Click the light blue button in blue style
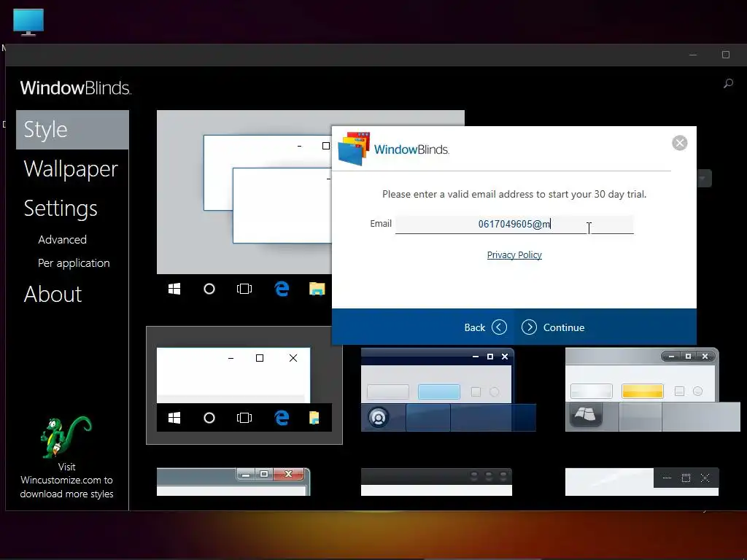747x560 pixels. coord(438,392)
